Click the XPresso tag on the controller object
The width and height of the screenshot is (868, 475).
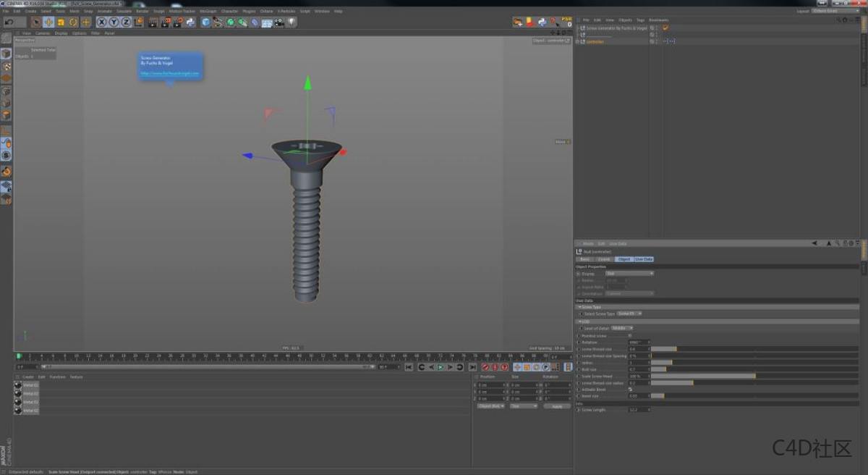pos(668,41)
